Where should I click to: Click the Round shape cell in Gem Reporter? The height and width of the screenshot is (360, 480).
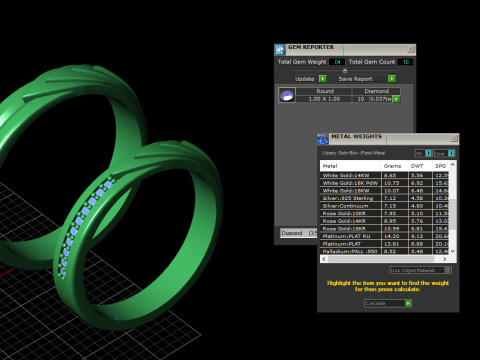324,91
